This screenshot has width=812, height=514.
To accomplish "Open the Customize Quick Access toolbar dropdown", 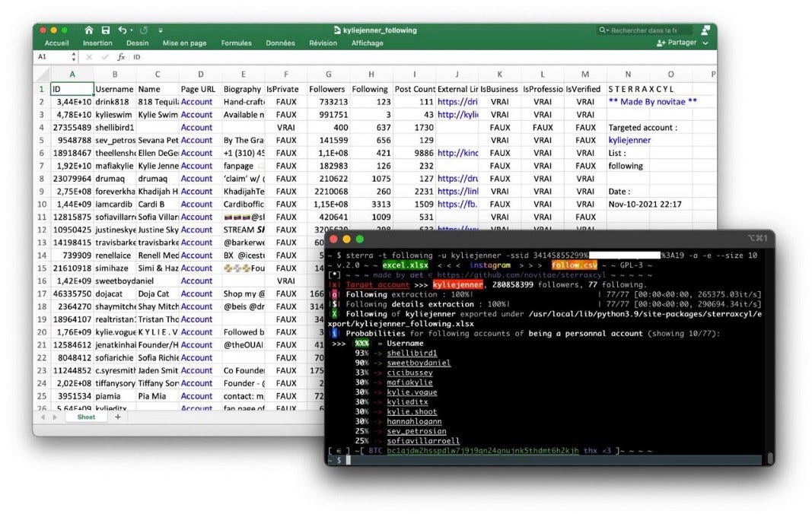I will click(161, 30).
